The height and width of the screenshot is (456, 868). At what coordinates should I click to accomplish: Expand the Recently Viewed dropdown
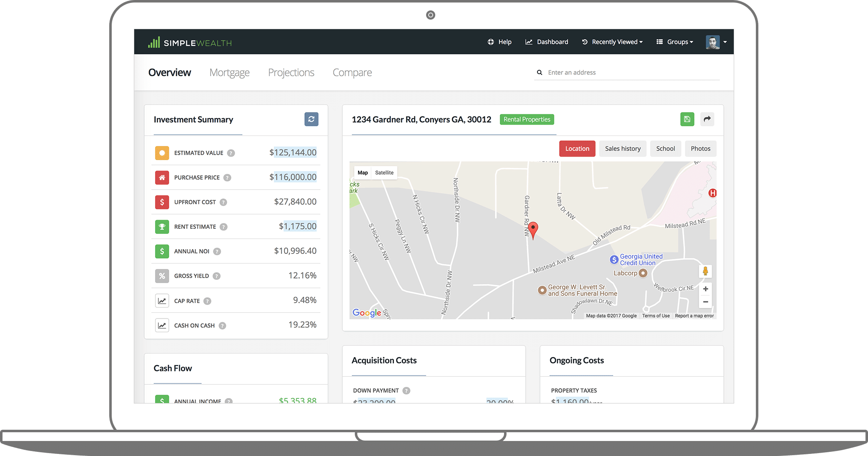click(612, 42)
